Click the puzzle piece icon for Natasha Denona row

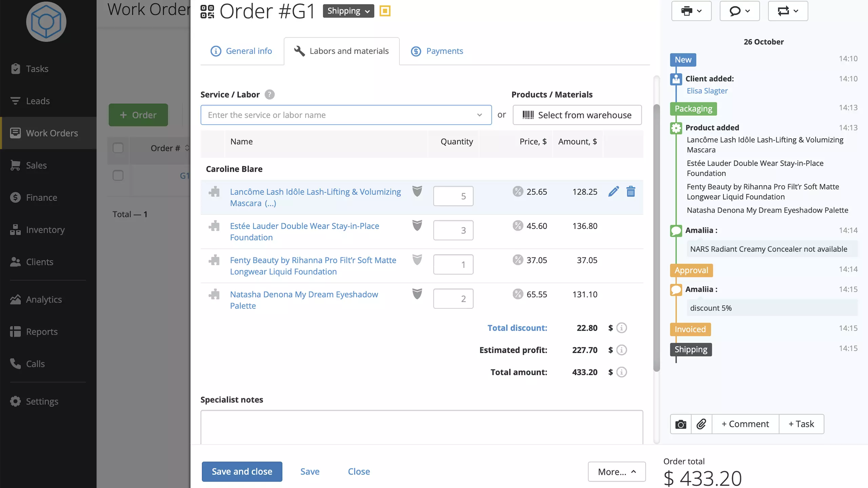point(214,294)
